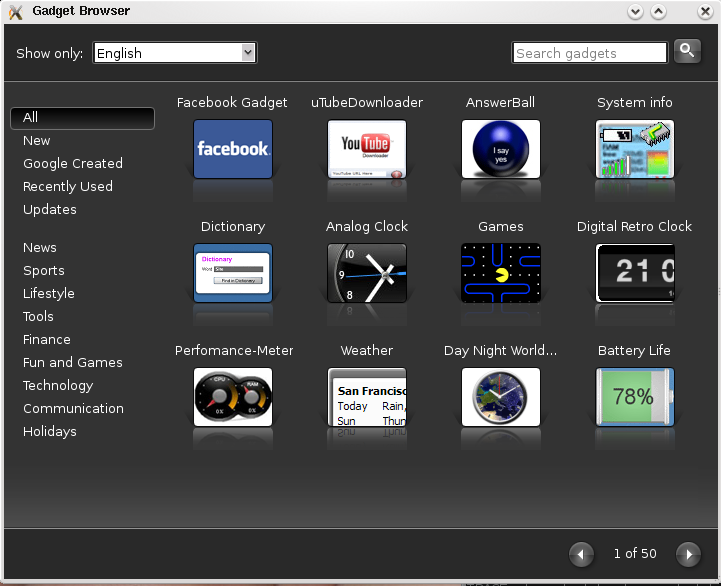Browse the Lifestyle category
Viewport: 721px width, 586px height.
click(x=49, y=294)
